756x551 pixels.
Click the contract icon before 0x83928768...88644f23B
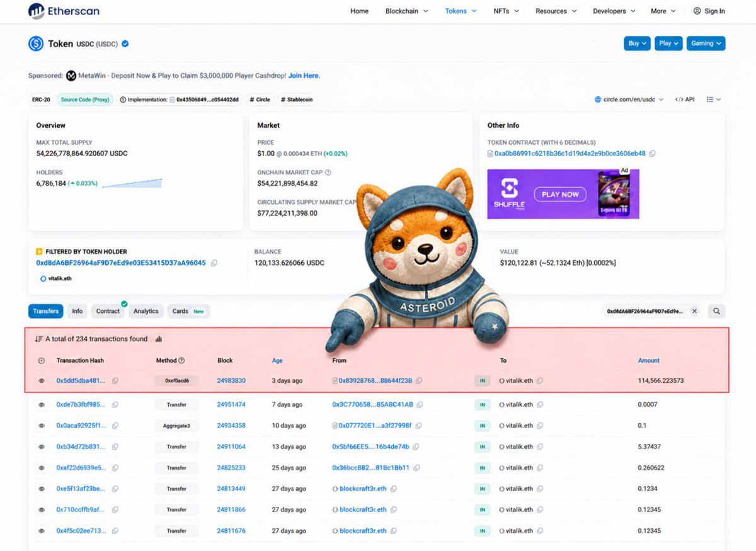[x=335, y=381]
